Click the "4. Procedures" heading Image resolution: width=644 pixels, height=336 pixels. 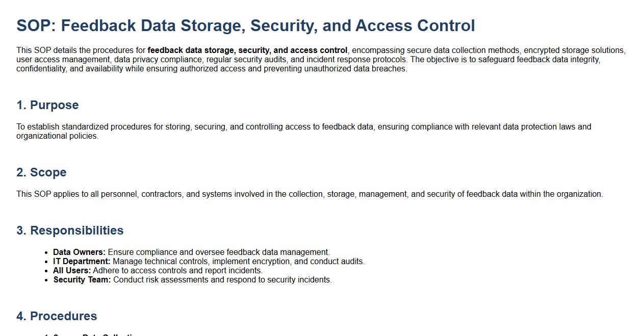pyautogui.click(x=57, y=316)
